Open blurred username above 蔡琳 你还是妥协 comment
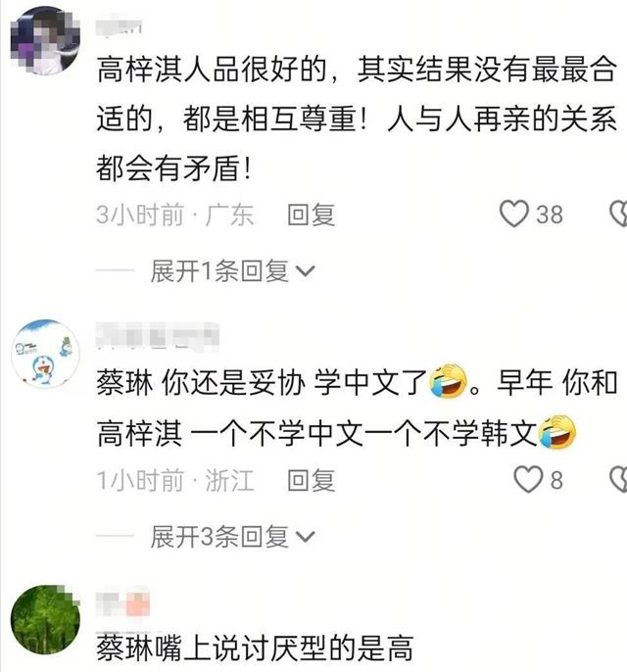Viewport: 627px width, 672px height. [x=158, y=336]
